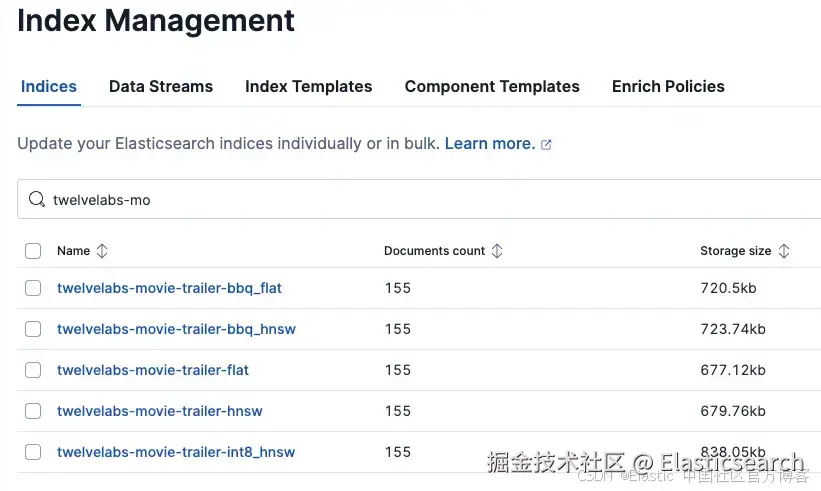Click the search field containing twelvelabs-mo

pyautogui.click(x=419, y=199)
